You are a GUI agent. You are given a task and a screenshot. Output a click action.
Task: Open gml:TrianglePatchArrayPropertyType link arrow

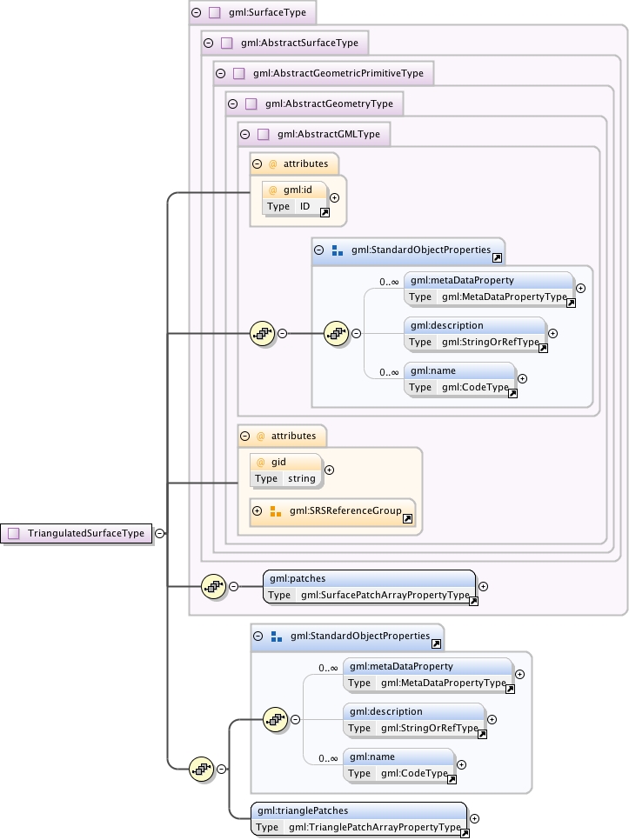465,834
